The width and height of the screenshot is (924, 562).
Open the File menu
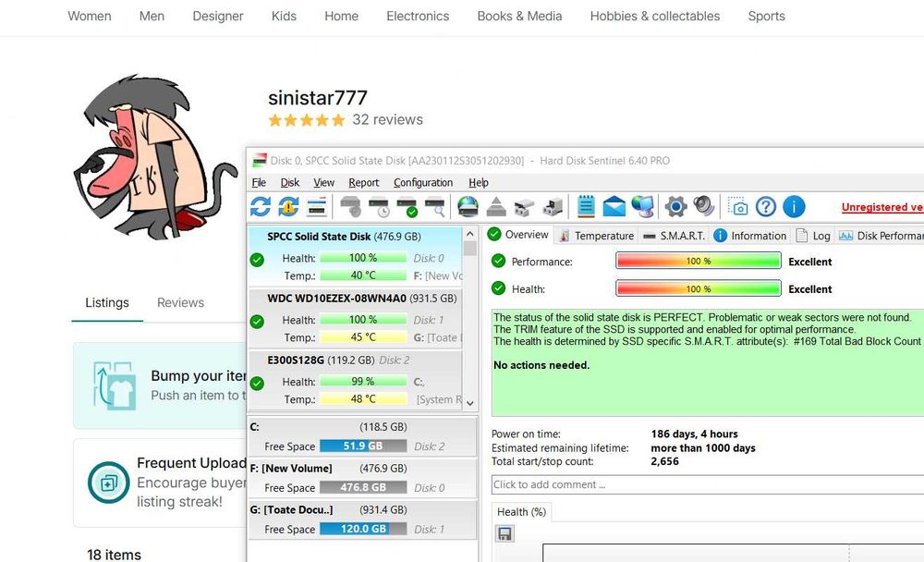[x=259, y=183]
